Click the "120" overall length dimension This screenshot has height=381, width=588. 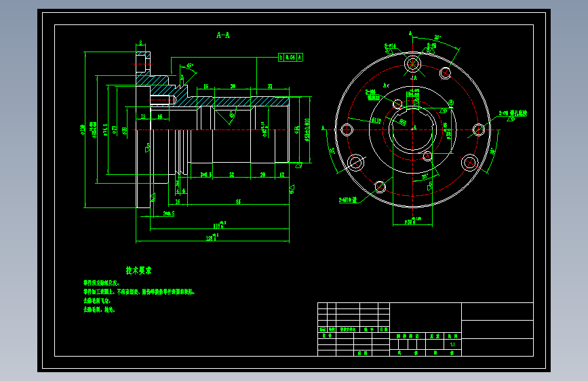point(212,237)
